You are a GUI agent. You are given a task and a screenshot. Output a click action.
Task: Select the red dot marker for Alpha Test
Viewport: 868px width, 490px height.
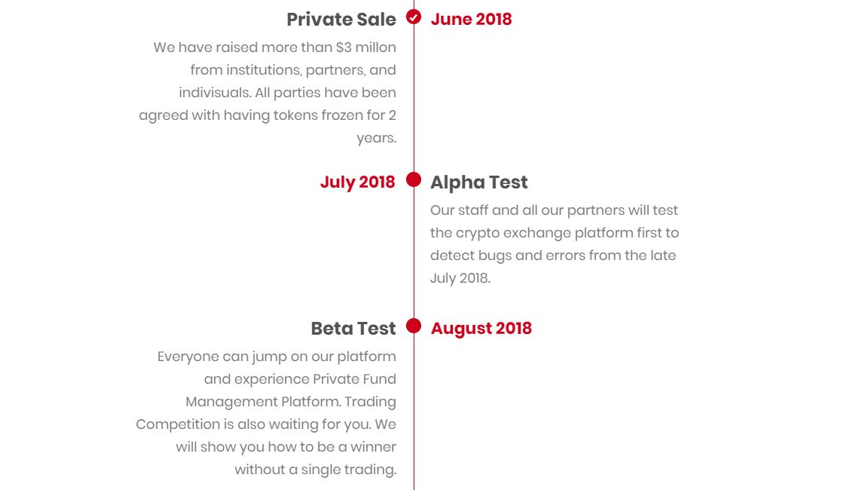click(414, 179)
